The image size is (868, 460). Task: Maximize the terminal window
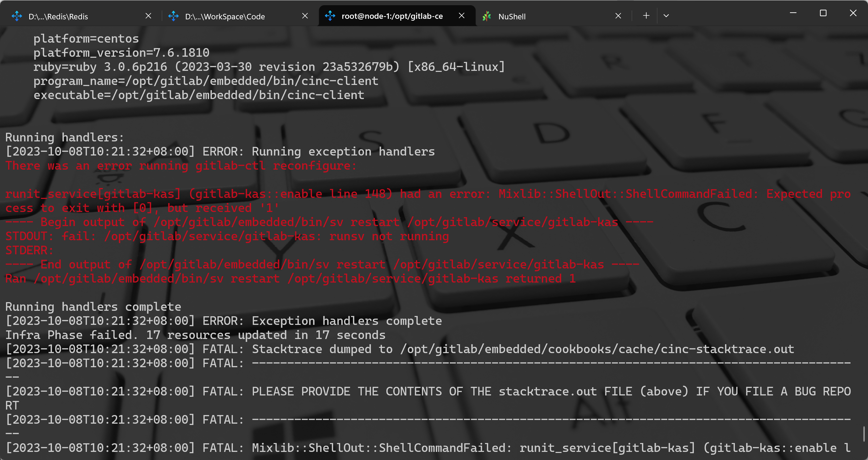coord(823,13)
